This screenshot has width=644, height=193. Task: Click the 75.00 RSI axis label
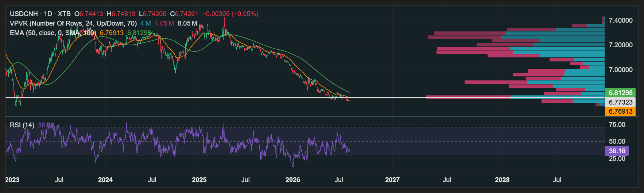[x=617, y=125]
